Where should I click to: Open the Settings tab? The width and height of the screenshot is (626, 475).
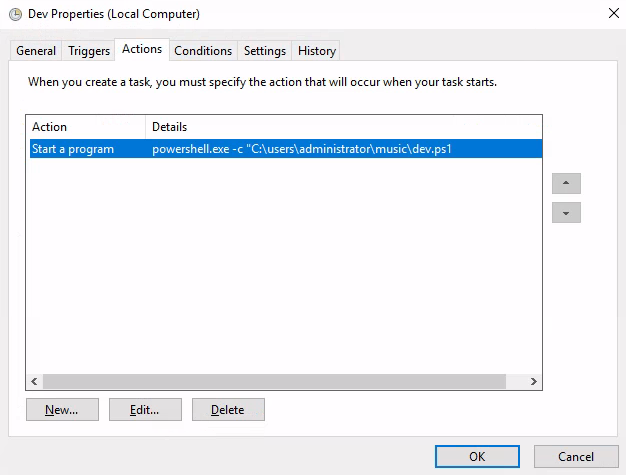265,51
